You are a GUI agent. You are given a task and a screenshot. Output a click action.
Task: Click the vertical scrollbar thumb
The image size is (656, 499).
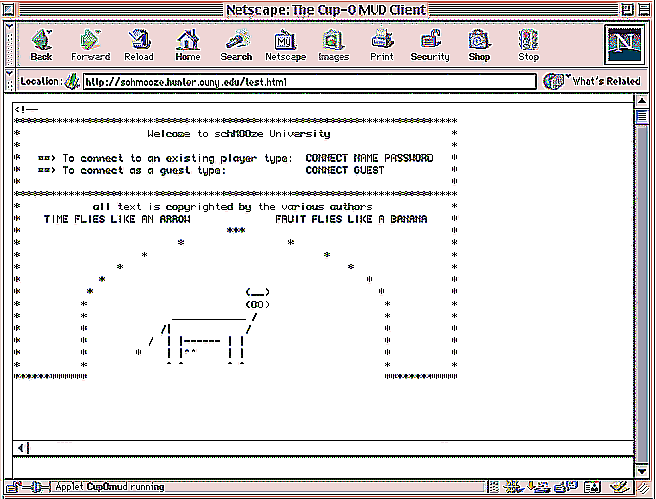[642, 116]
